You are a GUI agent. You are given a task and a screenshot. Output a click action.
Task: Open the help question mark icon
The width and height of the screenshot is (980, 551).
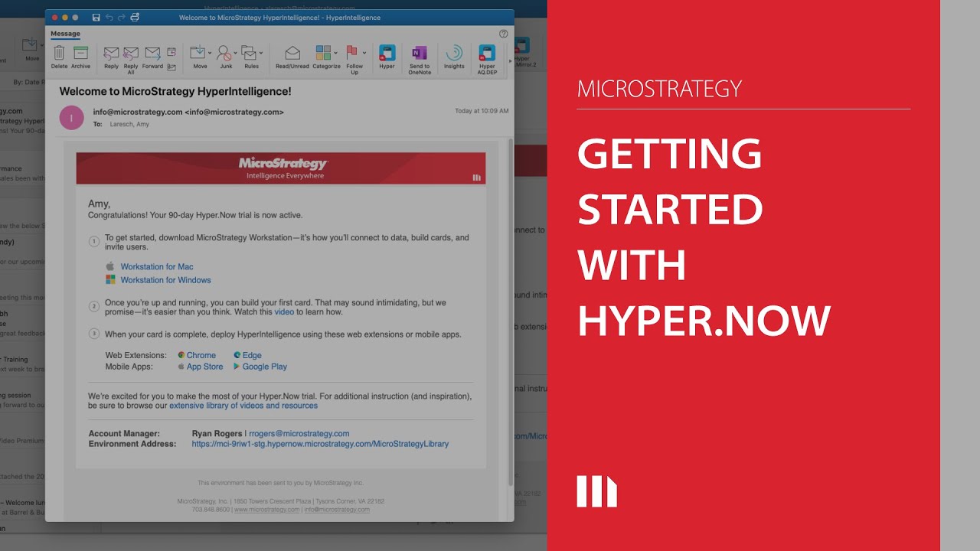click(504, 34)
